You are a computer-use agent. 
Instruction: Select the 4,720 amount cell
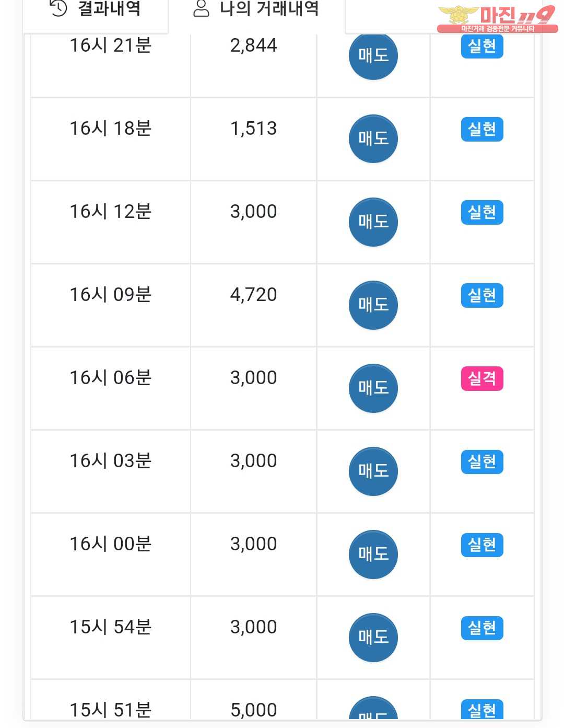pyautogui.click(x=253, y=305)
